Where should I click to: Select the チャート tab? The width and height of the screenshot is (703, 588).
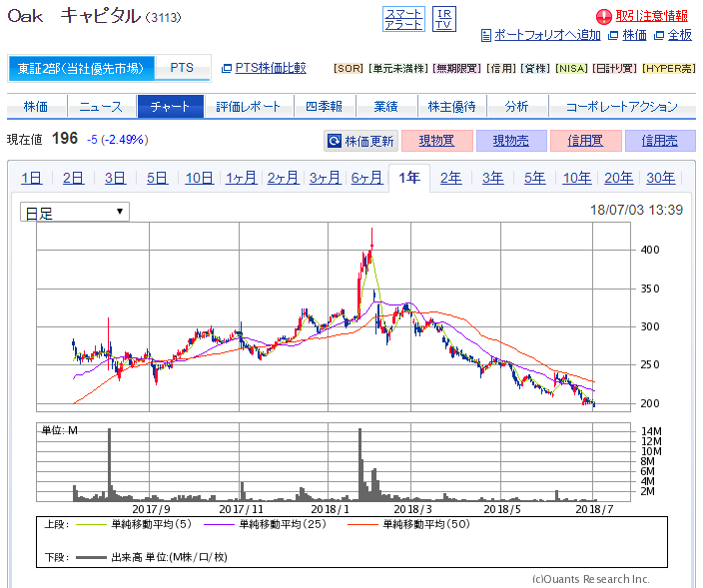(x=171, y=107)
